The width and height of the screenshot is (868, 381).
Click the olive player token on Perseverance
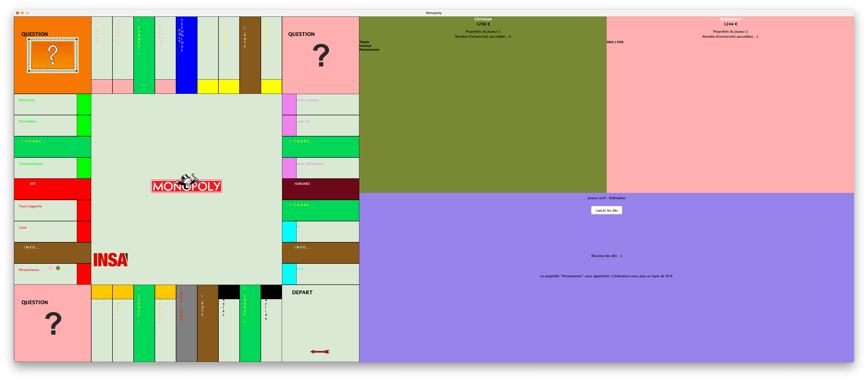tap(58, 268)
